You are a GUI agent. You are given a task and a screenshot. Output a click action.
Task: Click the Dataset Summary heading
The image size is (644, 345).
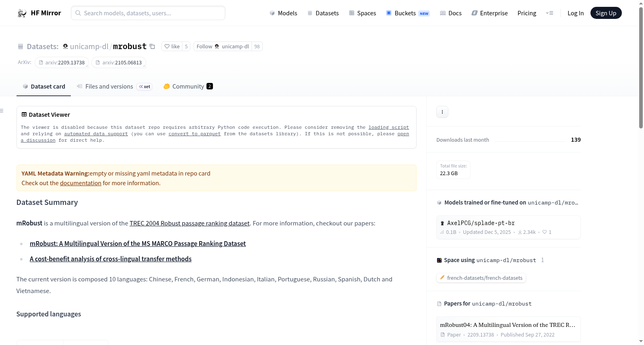point(47,202)
